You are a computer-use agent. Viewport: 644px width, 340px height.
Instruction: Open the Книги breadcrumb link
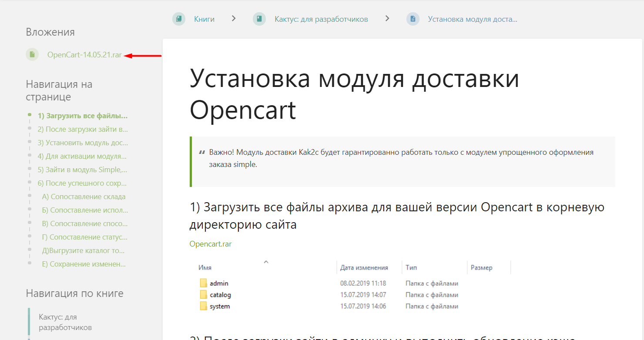click(x=204, y=19)
